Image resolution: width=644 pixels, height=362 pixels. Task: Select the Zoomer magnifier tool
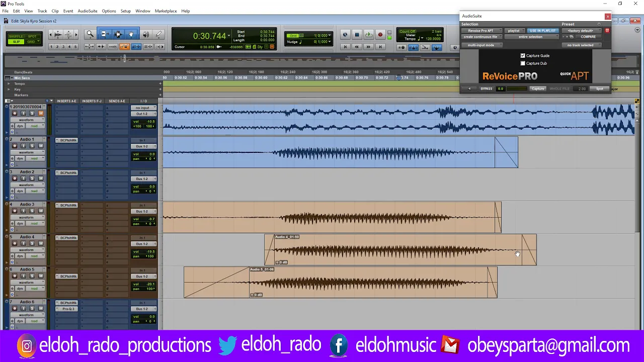click(x=90, y=35)
